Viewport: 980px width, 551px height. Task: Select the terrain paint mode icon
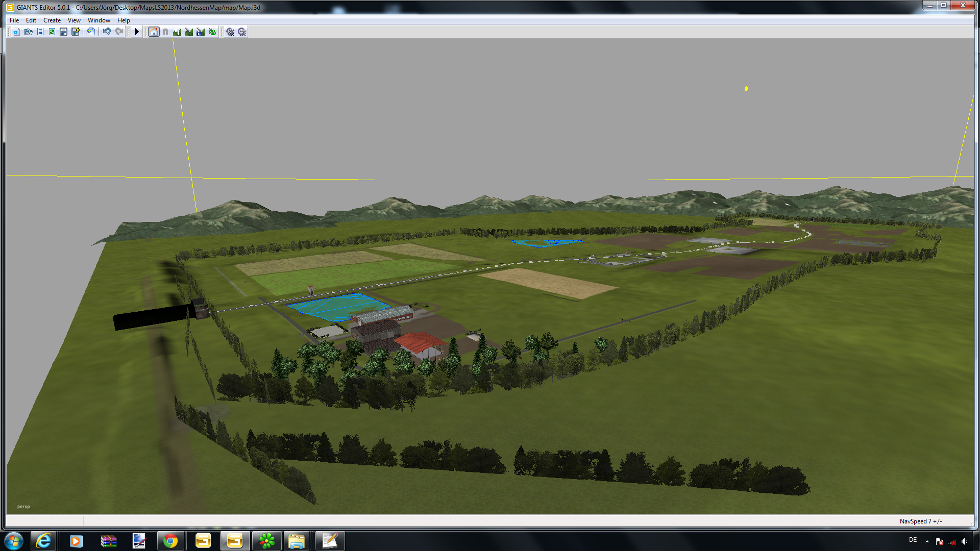(189, 32)
